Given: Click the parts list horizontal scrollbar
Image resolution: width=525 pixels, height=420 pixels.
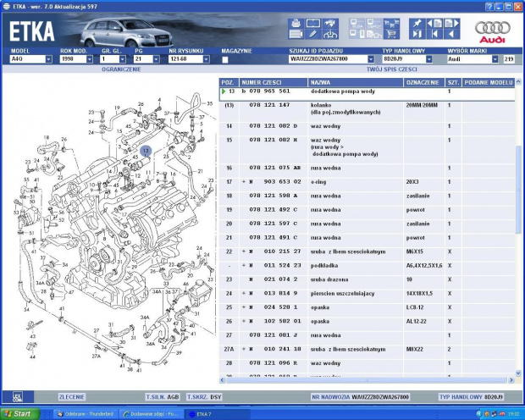Looking at the screenshot, I should (366, 380).
